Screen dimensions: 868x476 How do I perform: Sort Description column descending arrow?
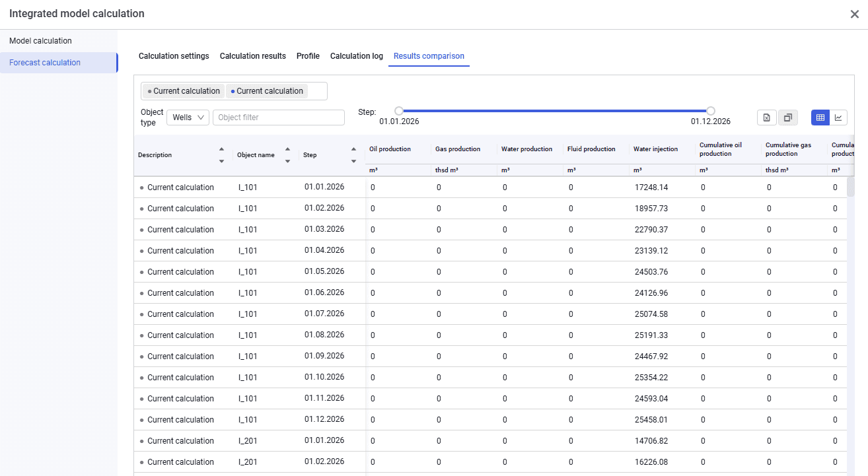click(x=221, y=161)
